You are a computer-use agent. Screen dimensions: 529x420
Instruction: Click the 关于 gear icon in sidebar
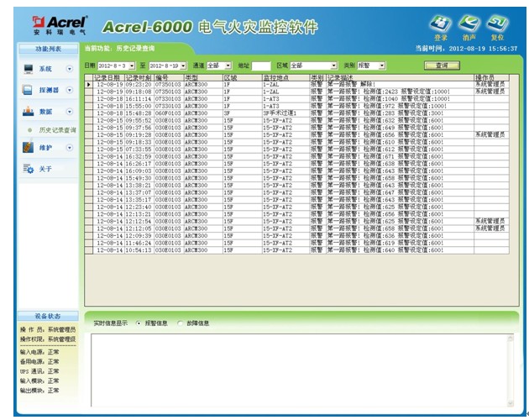coord(29,169)
